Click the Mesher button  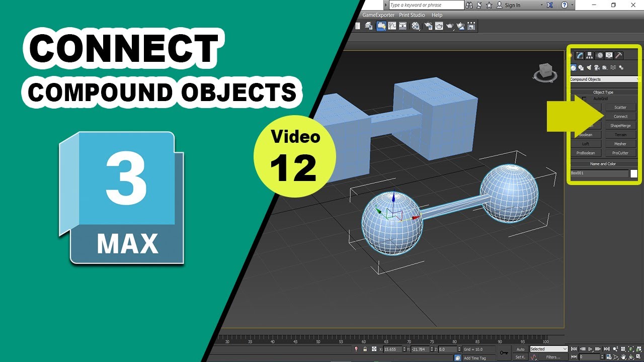[620, 144]
